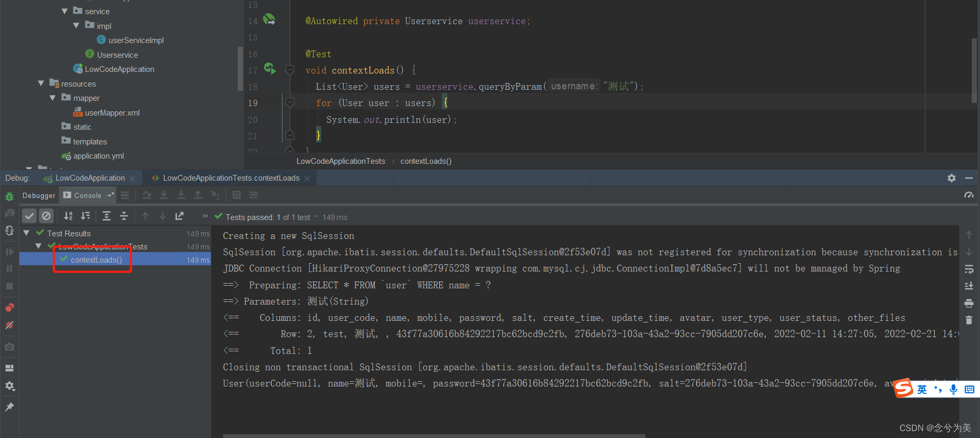Clear console with trash icon
Image resolution: width=980 pixels, height=438 pixels.
[x=969, y=320]
